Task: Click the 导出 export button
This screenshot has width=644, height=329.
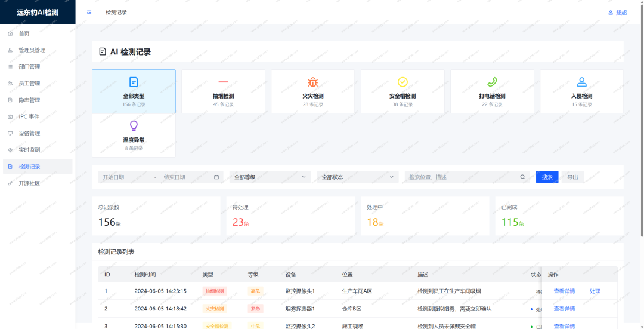Action: coord(572,177)
